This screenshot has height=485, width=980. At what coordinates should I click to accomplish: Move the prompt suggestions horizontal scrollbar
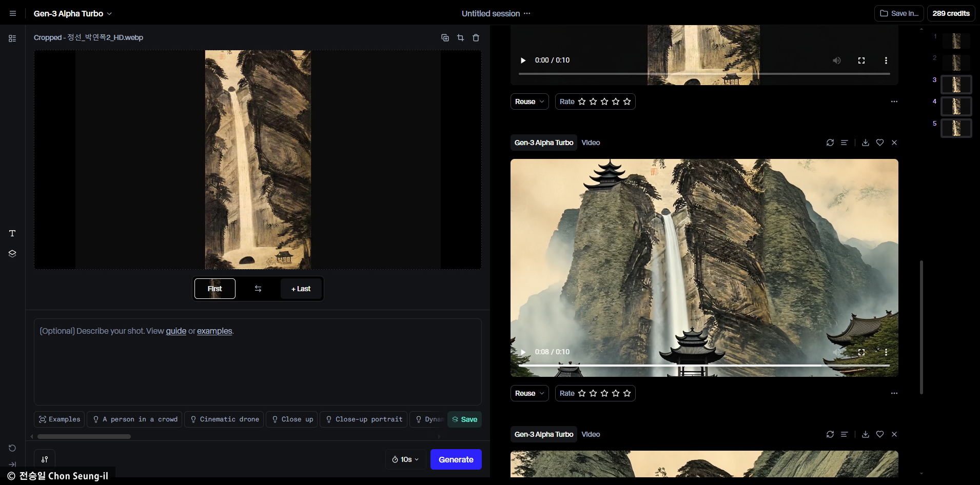[x=84, y=437]
